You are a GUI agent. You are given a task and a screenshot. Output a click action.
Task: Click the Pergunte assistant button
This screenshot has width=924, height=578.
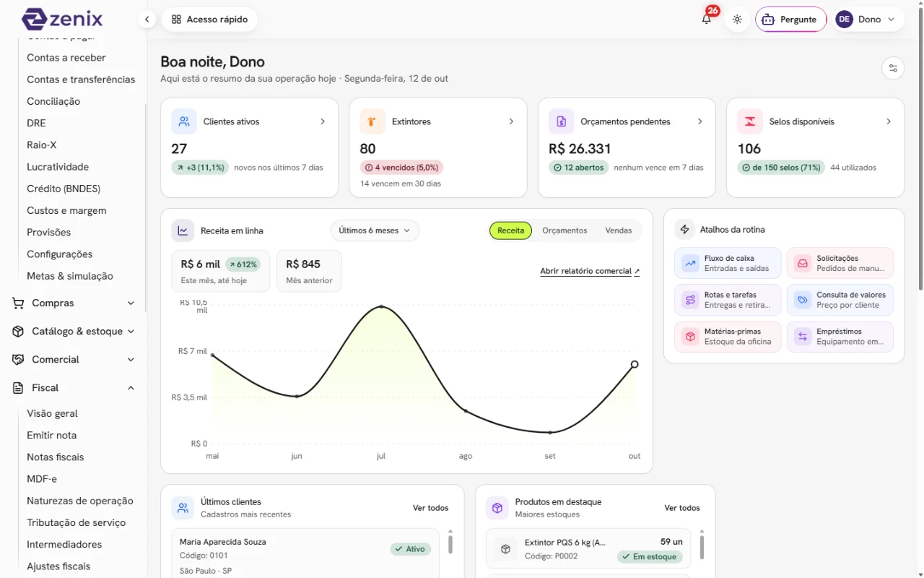(x=790, y=20)
